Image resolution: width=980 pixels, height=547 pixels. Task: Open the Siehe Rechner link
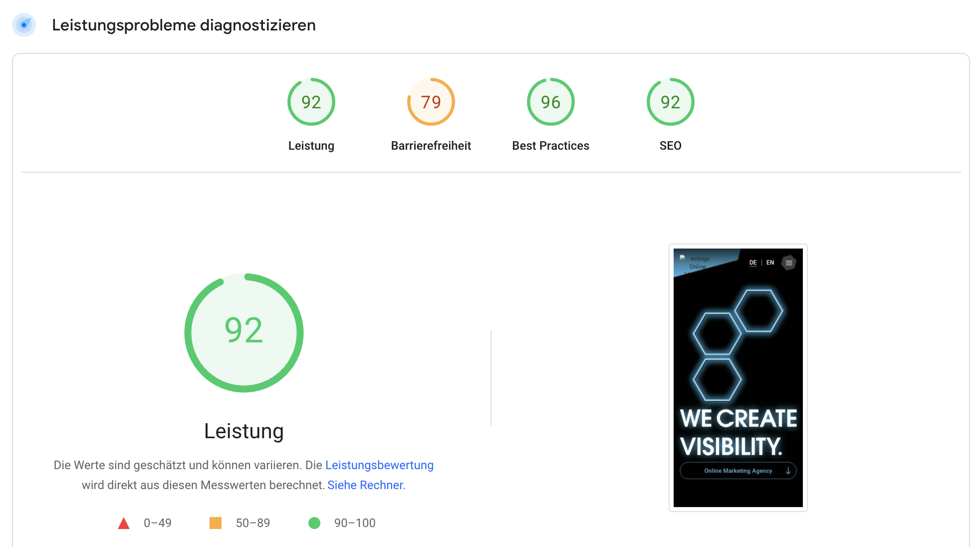point(365,485)
